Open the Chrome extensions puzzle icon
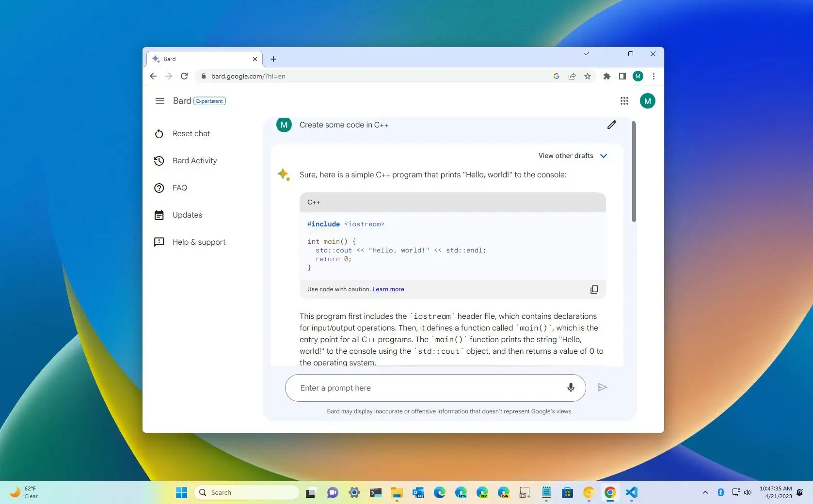Viewport: 813px width, 504px height. 606,76
